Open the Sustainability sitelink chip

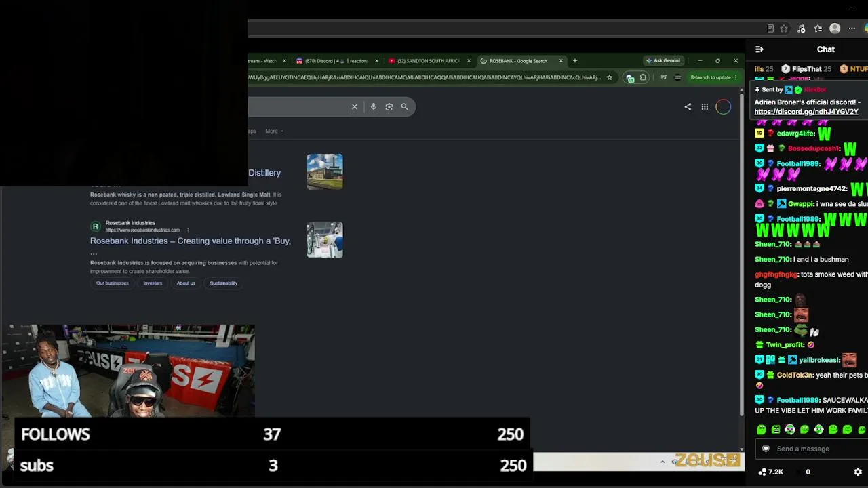[x=224, y=283]
